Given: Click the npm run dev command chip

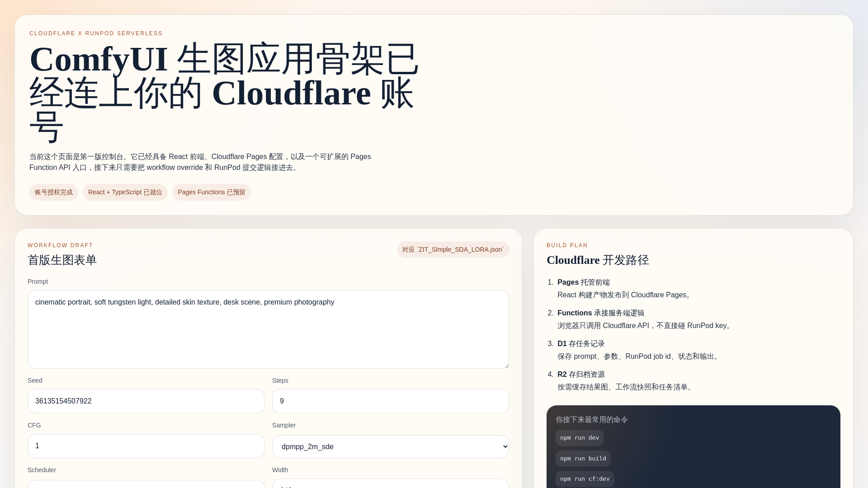Looking at the screenshot, I should click(580, 438).
